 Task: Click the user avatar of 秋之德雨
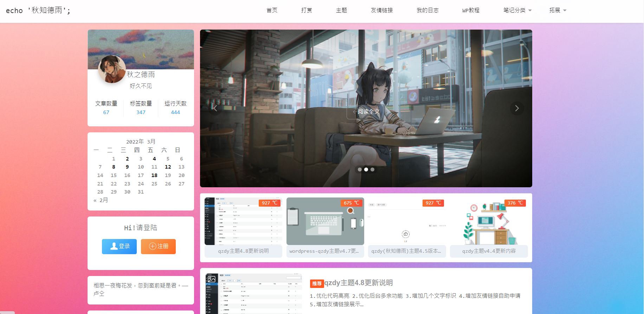112,69
